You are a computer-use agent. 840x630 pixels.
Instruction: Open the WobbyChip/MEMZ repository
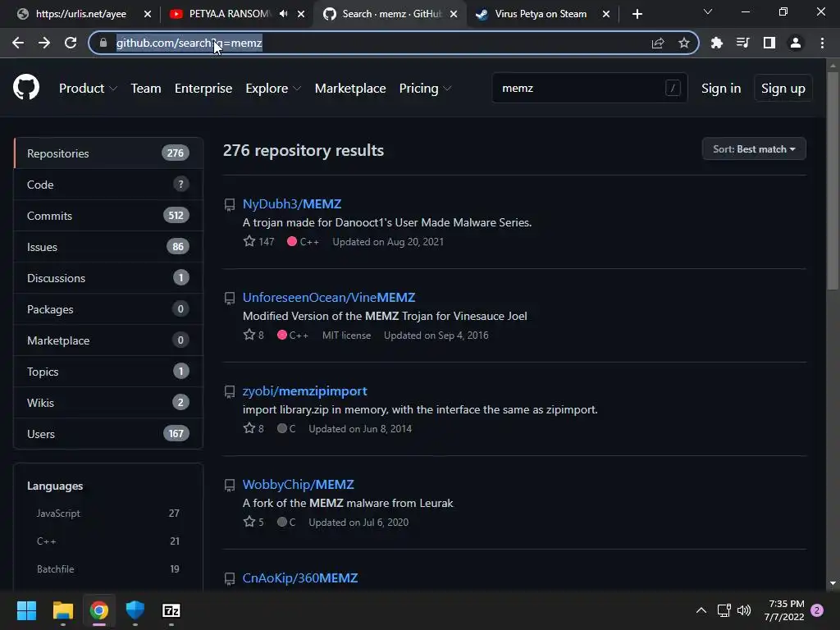(x=299, y=484)
